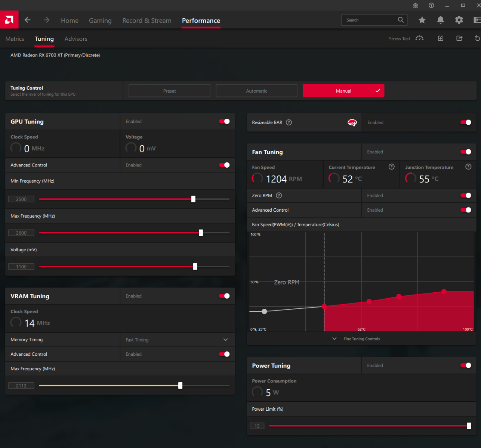Click VRAM Max Frequency field 2112
The width and height of the screenshot is (481, 448).
click(x=21, y=386)
